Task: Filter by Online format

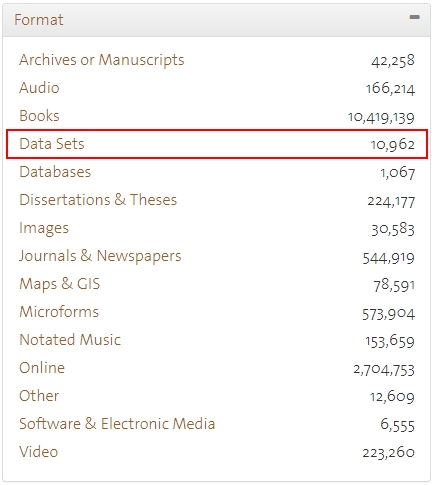Action: click(42, 368)
